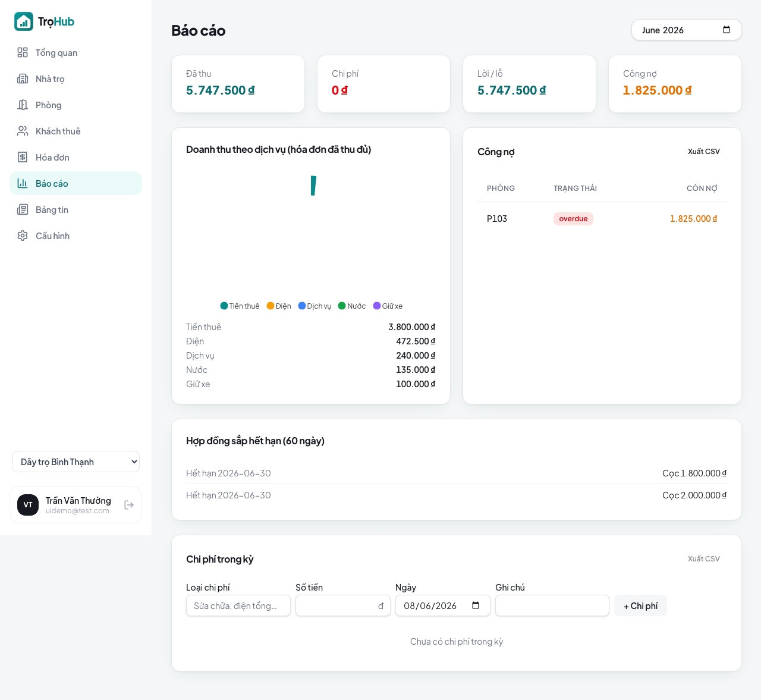The height and width of the screenshot is (700, 761).
Task: Focus the Loại chi phí input field
Action: click(238, 605)
